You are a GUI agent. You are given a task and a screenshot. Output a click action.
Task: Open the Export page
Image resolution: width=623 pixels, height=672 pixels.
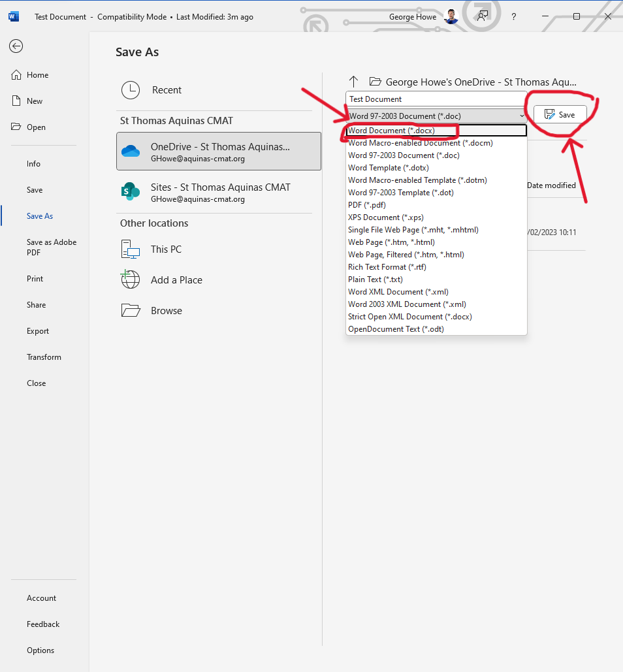pos(38,331)
